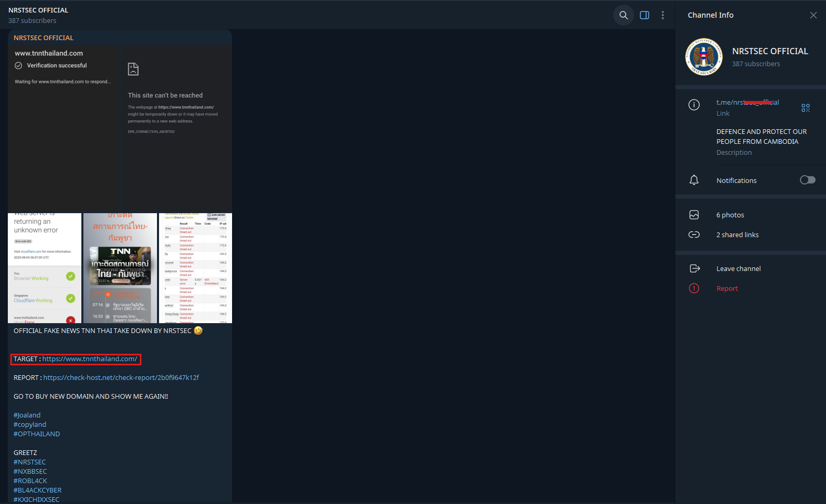Open the check-host.net report link
The width and height of the screenshot is (826, 504).
tap(121, 377)
